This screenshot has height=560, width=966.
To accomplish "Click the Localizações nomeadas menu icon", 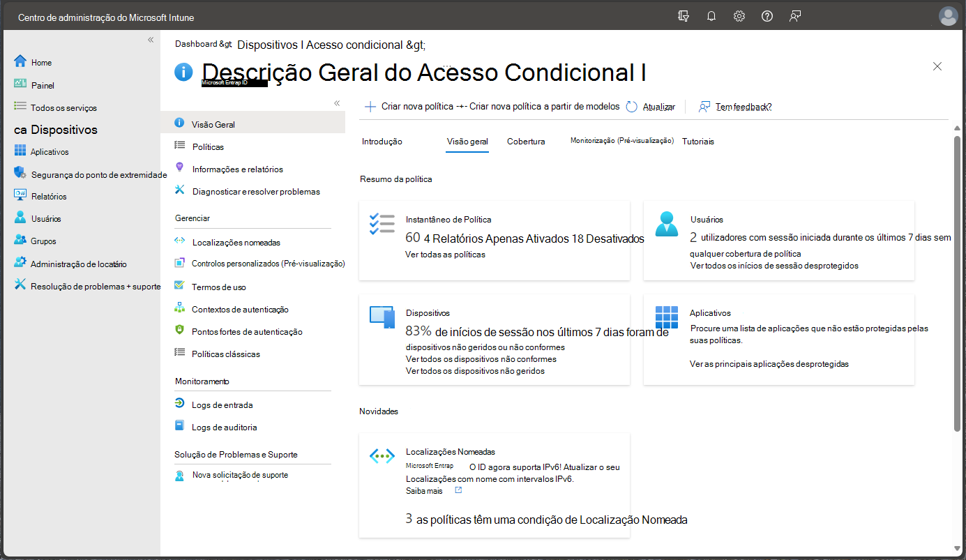I will tap(179, 241).
